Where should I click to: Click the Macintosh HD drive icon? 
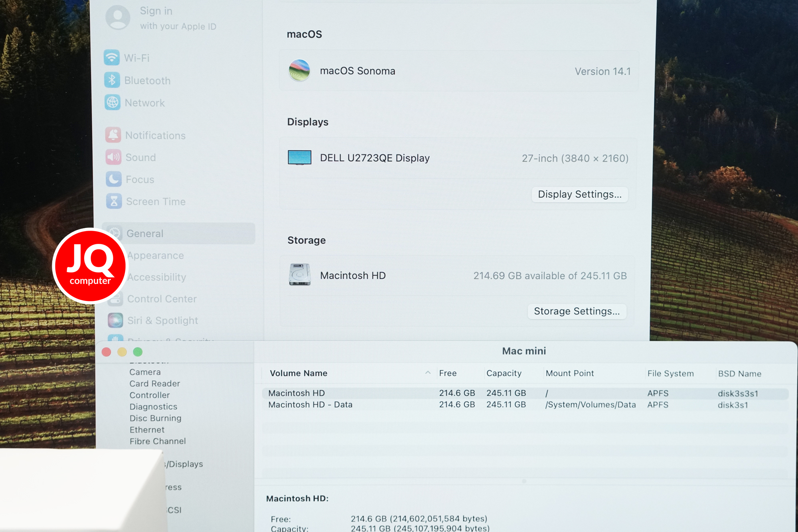click(300, 275)
